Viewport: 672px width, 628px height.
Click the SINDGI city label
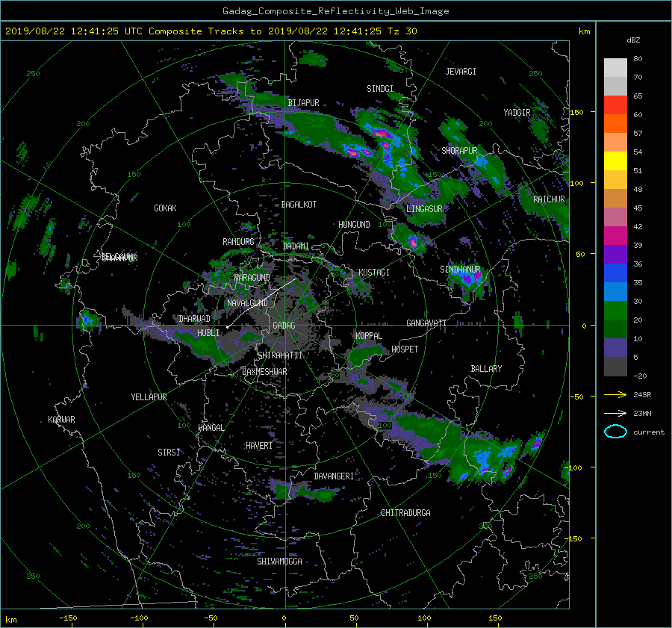380,89
